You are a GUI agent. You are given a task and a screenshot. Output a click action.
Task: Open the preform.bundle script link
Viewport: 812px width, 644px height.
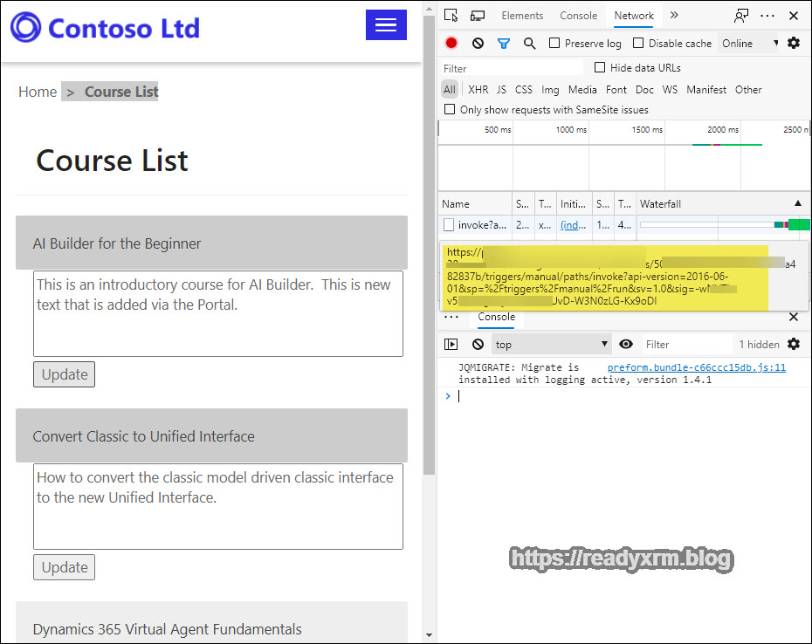click(x=696, y=368)
